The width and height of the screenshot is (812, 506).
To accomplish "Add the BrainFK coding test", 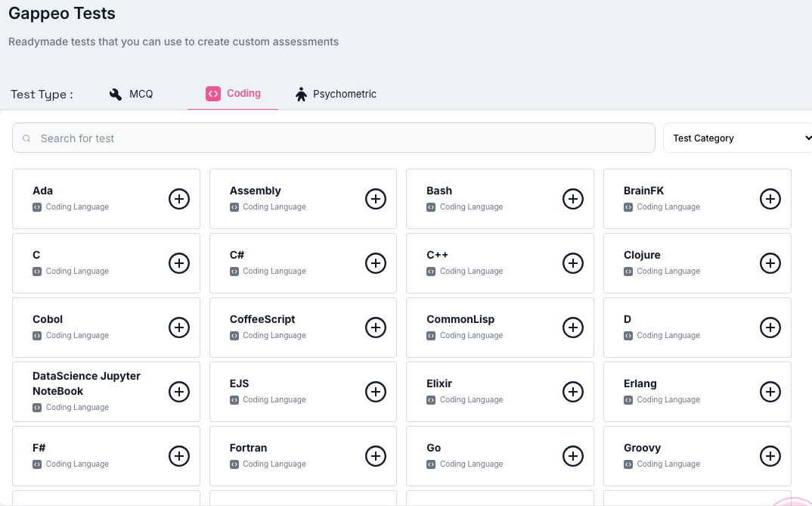I will tap(770, 199).
